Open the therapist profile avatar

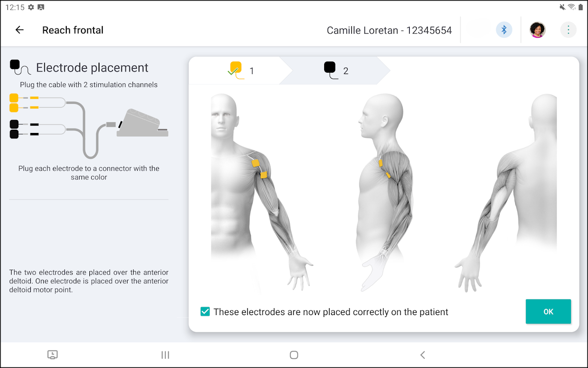point(537,30)
